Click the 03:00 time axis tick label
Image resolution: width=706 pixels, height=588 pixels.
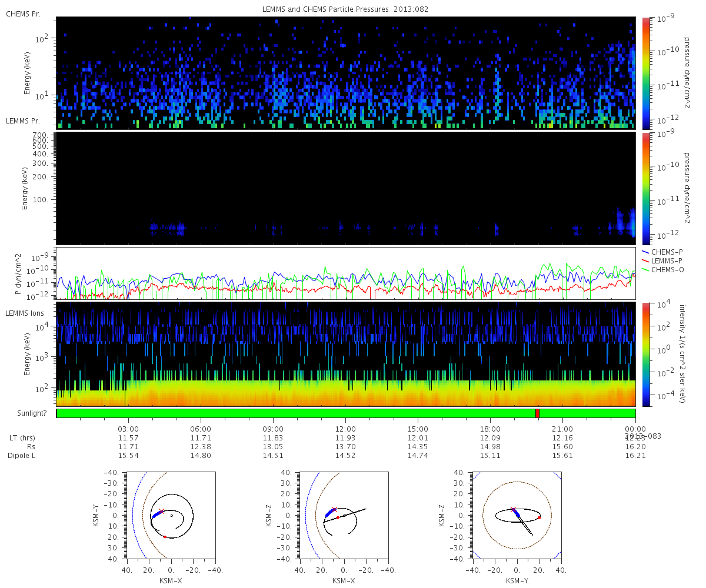(x=128, y=429)
